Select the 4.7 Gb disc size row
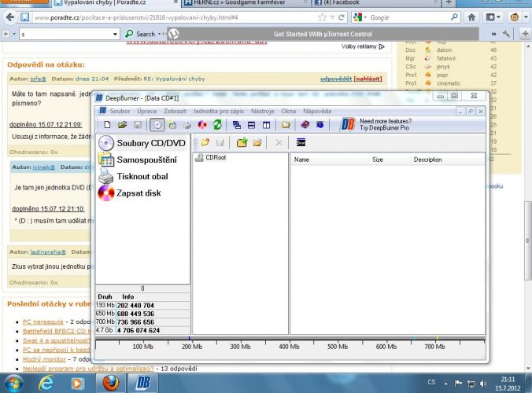This screenshot has width=532, height=393. tap(142, 330)
